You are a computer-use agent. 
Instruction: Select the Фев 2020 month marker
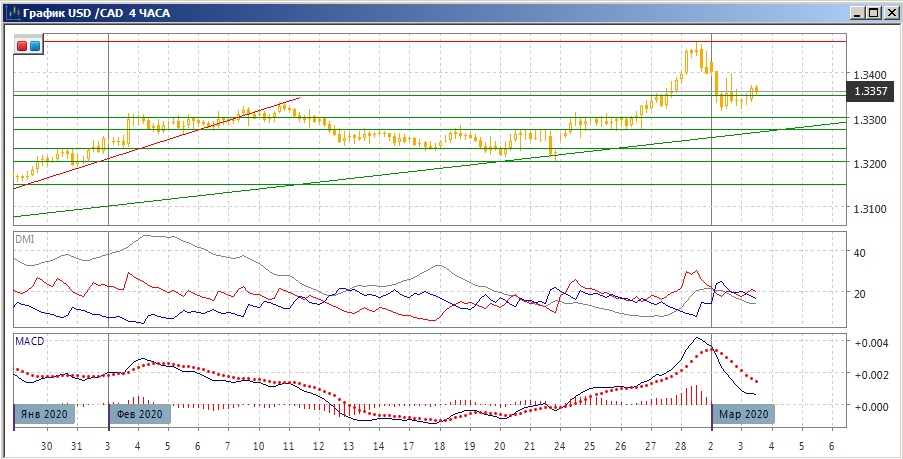click(139, 413)
